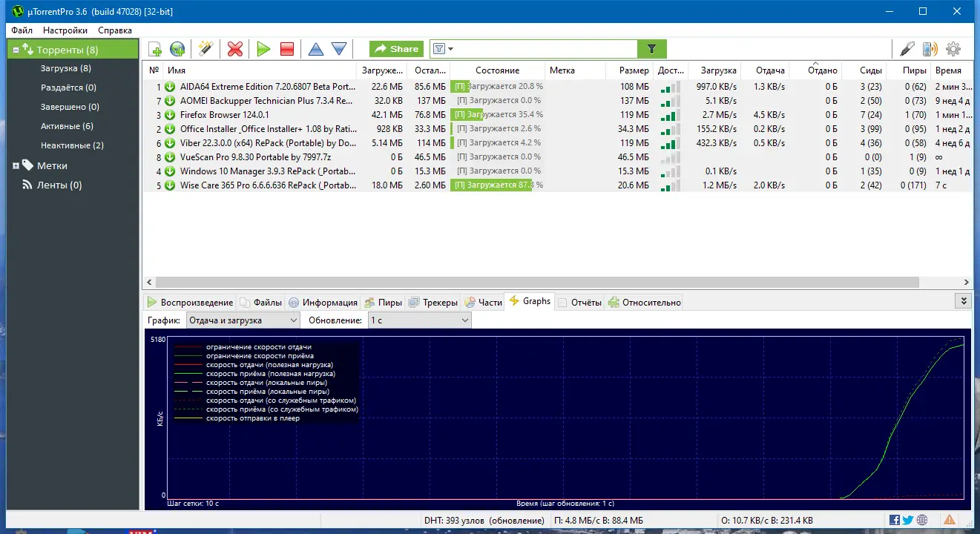The width and height of the screenshot is (980, 534).
Task: Stop the torrent with the red square icon
Action: click(x=287, y=49)
